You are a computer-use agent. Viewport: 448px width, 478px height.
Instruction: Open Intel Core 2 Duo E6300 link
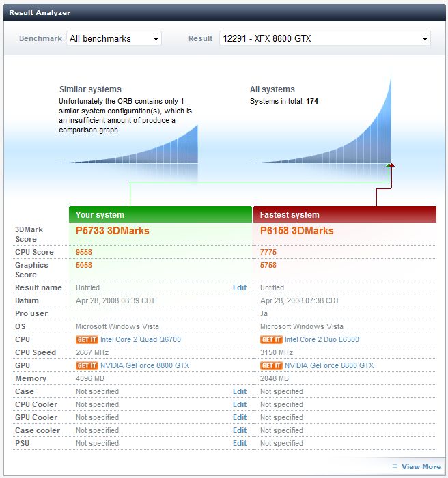pyautogui.click(x=322, y=339)
